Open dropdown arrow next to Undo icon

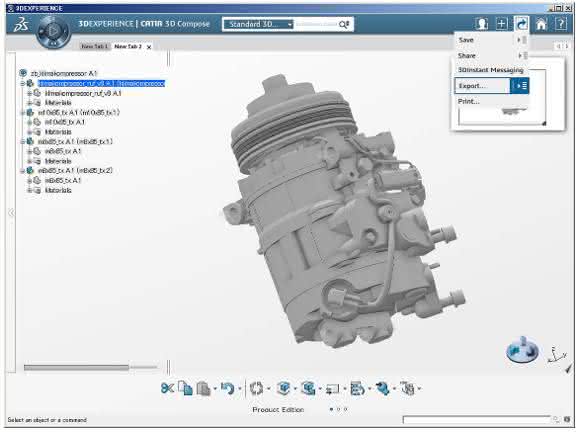240,388
